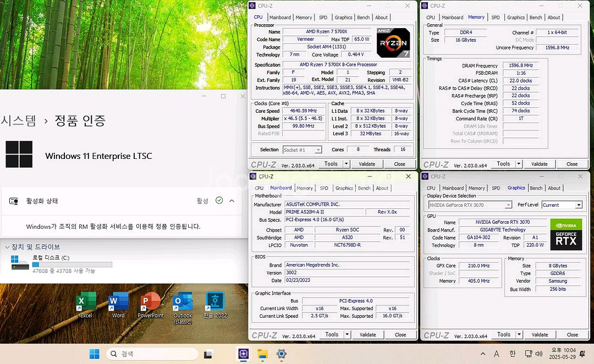Open the Outlook (classic) desktop shortcut
This screenshot has width=594, height=364.
[183, 308]
